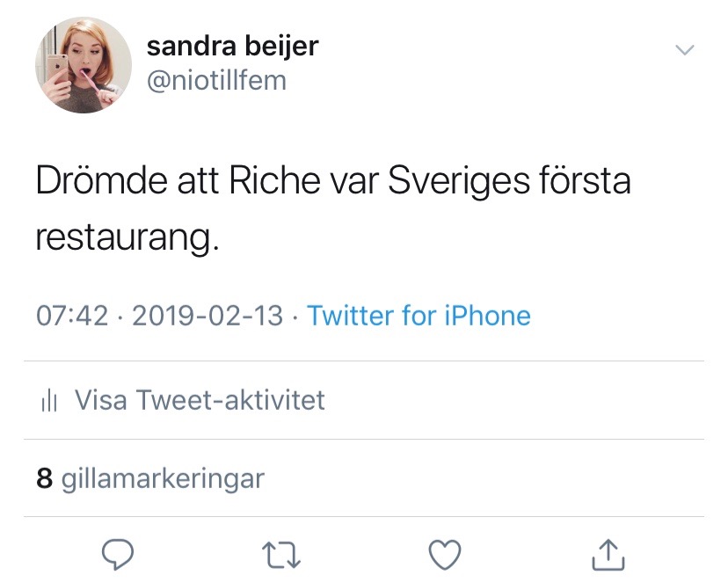The height and width of the screenshot is (583, 728).
Task: Select Visa Tweet-aktivitet
Action: (x=200, y=401)
